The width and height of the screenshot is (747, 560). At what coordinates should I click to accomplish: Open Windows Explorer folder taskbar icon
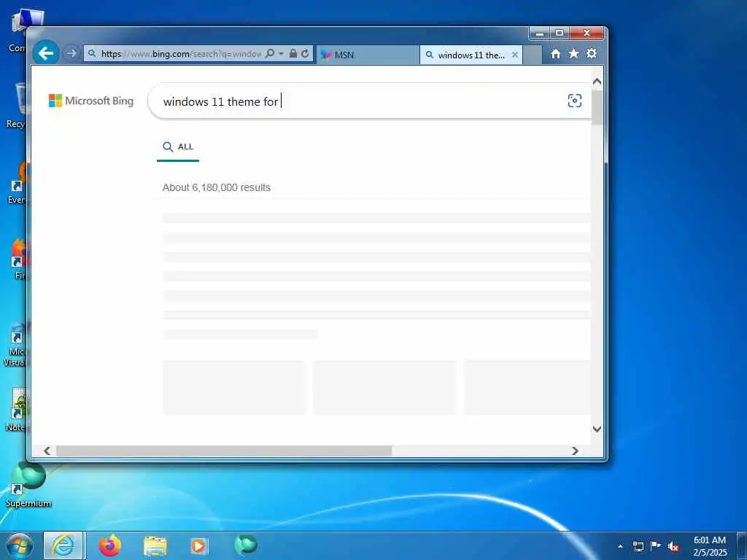(x=155, y=546)
